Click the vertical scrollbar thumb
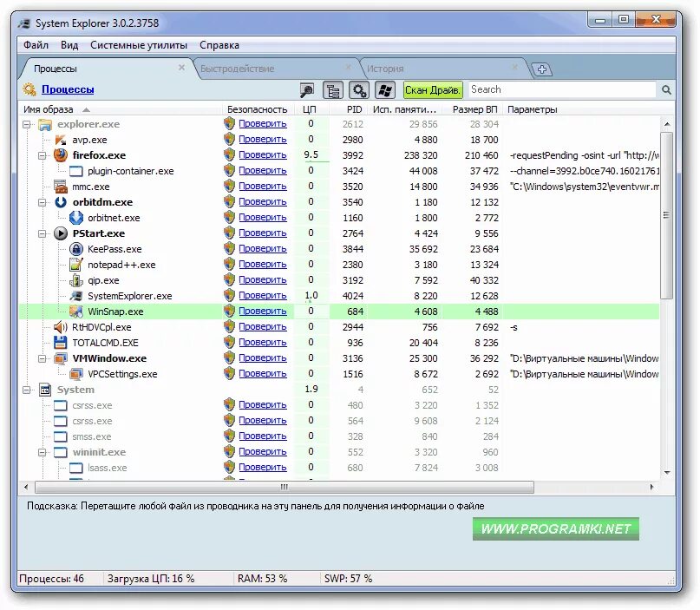Viewport: 700px width, 610px height. click(x=666, y=215)
